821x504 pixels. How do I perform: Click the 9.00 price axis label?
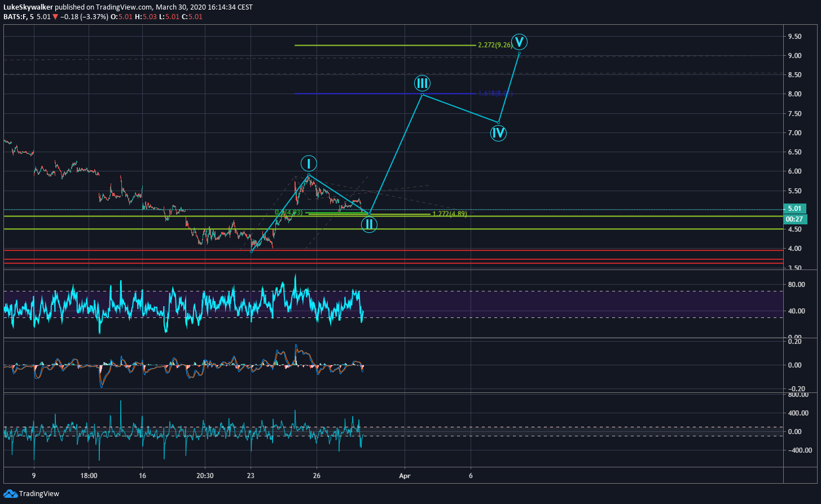(x=795, y=56)
